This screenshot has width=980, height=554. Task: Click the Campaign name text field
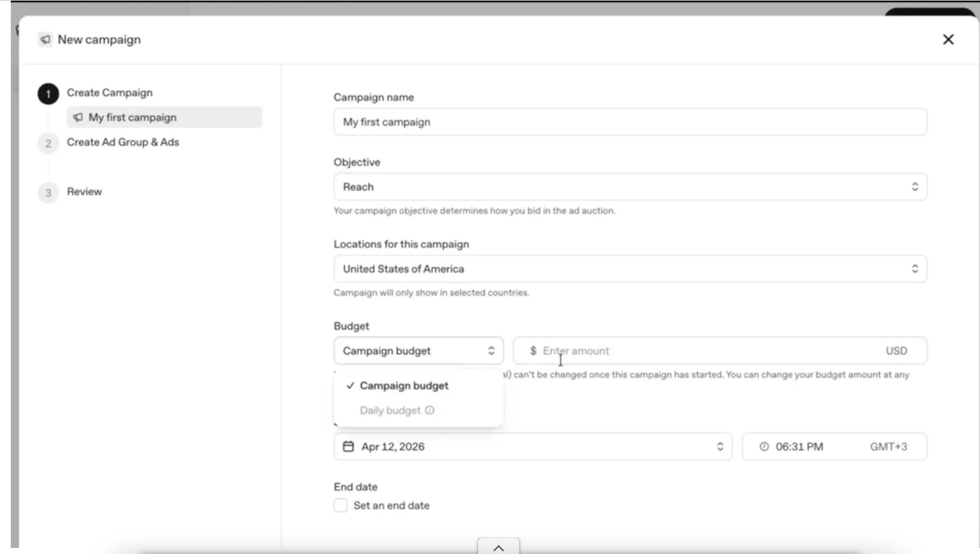pos(630,122)
